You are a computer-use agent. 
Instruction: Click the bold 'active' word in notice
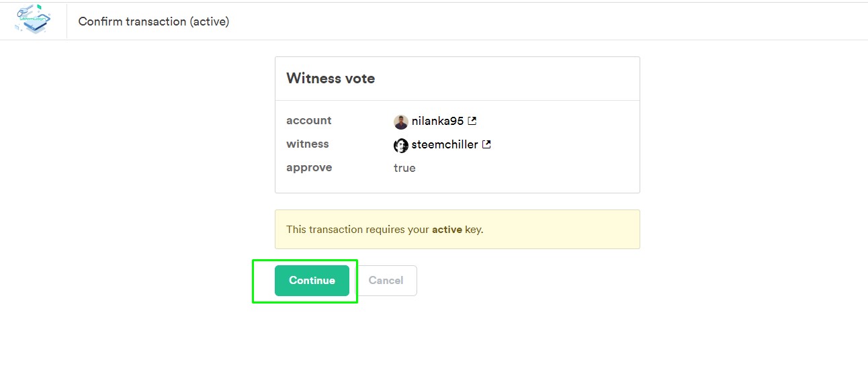[x=447, y=230]
